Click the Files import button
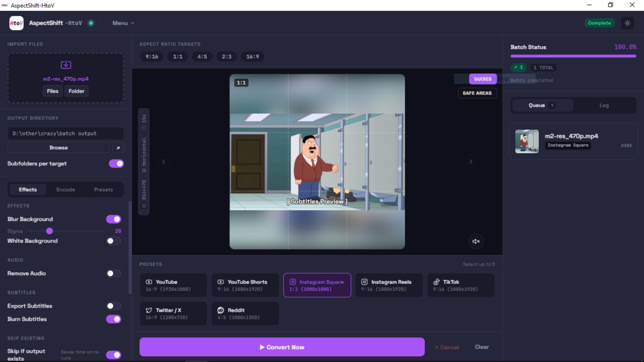This screenshot has width=644, height=362. (x=53, y=91)
